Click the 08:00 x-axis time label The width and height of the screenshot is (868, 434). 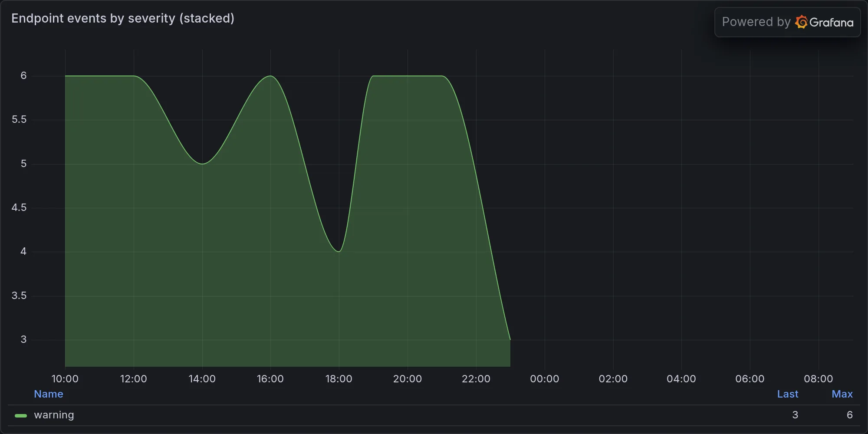click(x=819, y=379)
